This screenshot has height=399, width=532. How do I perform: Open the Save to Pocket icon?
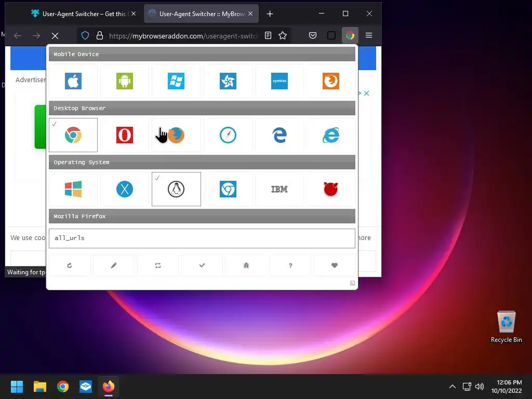tap(313, 36)
